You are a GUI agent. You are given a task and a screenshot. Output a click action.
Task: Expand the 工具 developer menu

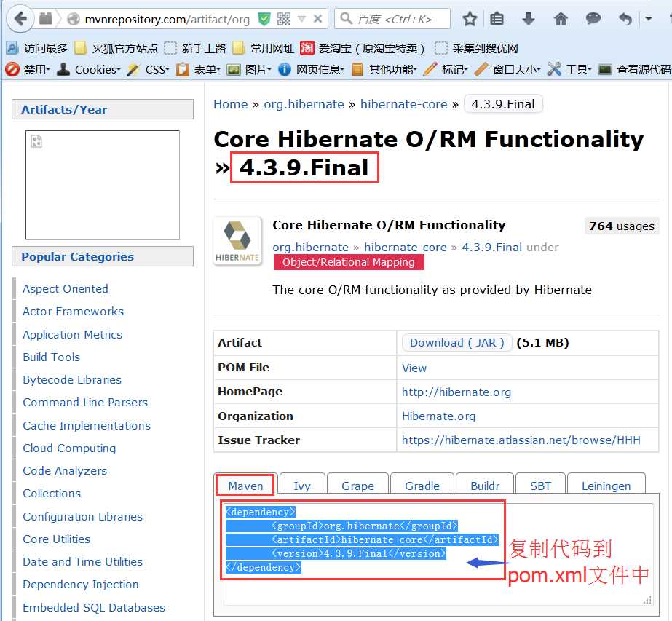(569, 69)
